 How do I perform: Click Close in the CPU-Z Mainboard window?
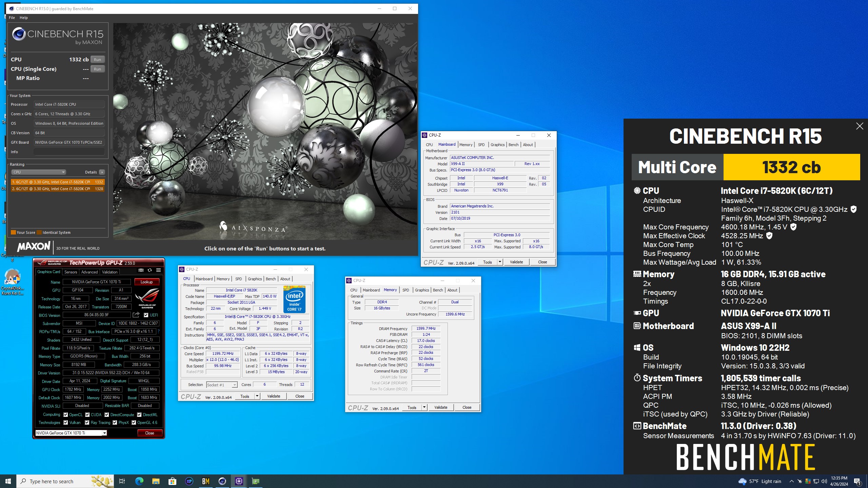[542, 262]
